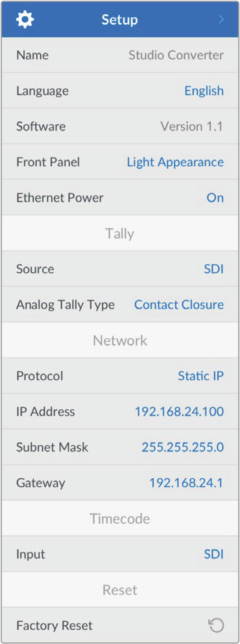Change the Timecode Input SDI value
The width and height of the screenshot is (240, 644).
(214, 554)
